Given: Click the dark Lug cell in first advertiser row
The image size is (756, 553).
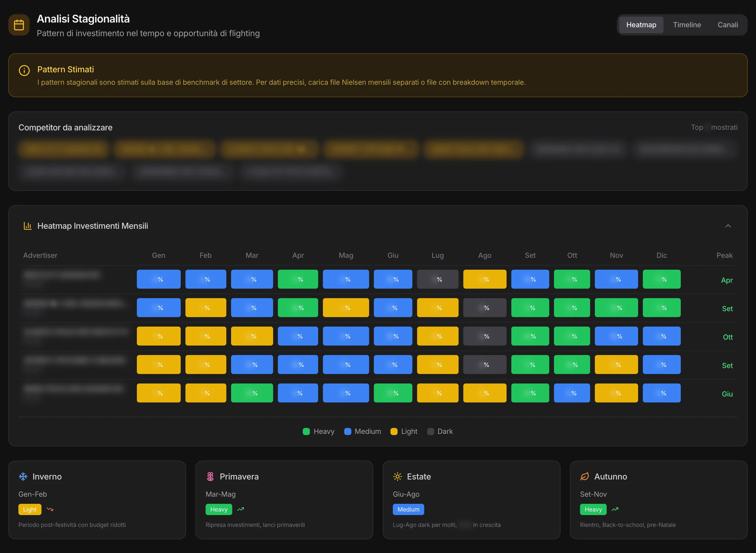Looking at the screenshot, I should click(438, 279).
